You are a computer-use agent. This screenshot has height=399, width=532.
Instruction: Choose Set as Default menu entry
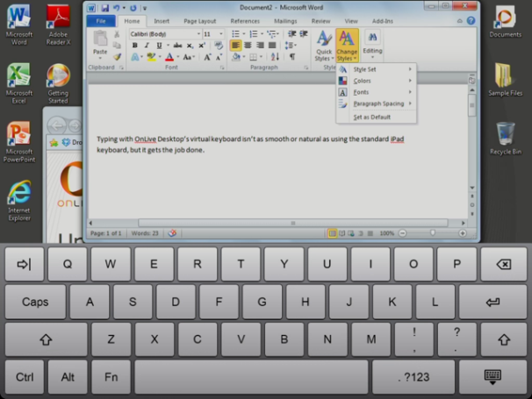coord(377,117)
